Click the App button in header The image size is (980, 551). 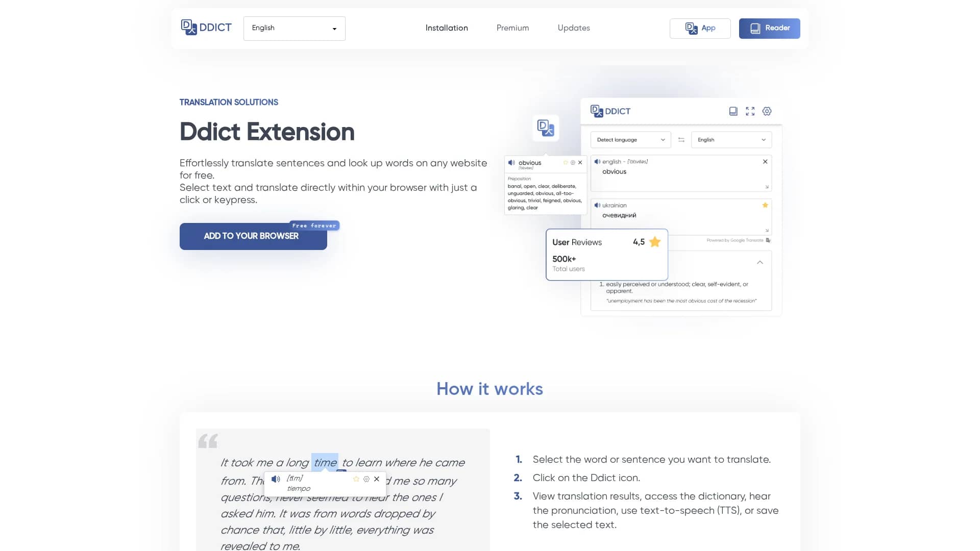pos(700,29)
